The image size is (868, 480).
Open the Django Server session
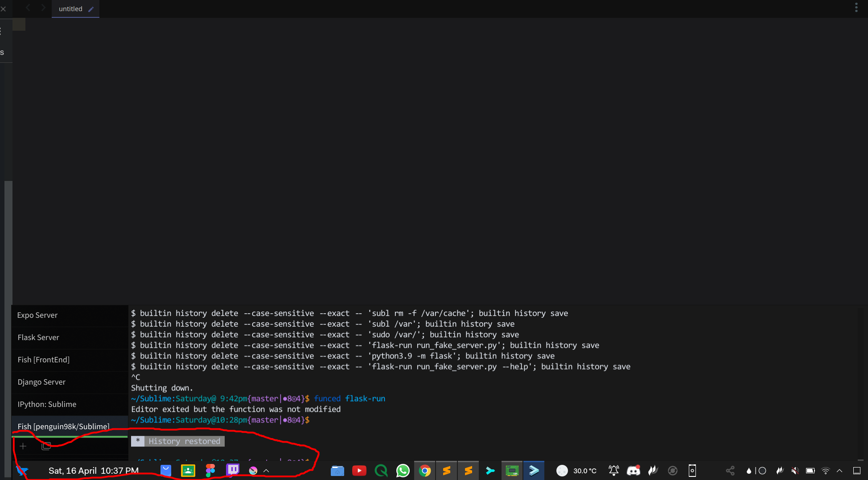point(41,382)
